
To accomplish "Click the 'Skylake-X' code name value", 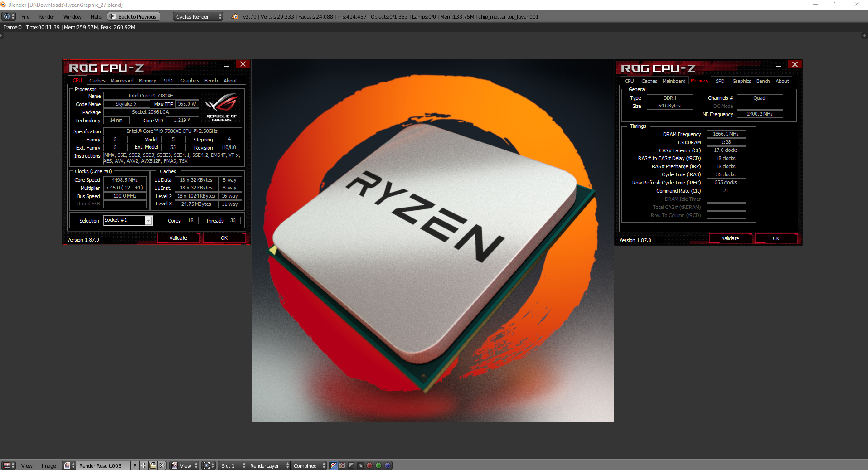I will click(126, 104).
